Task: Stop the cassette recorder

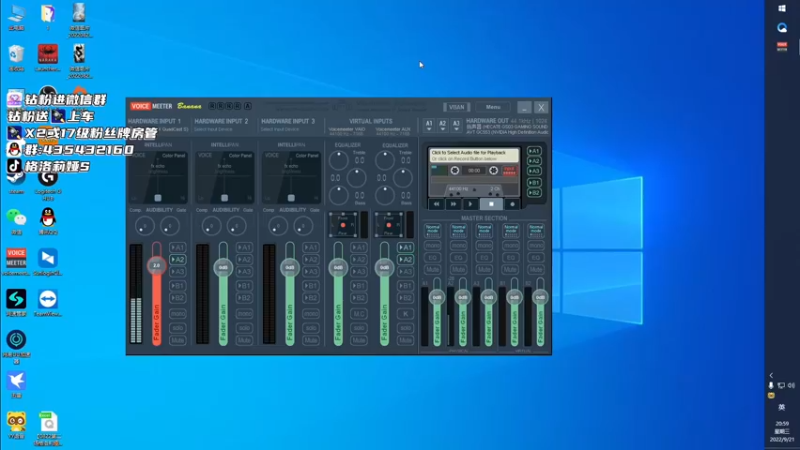Action: [491, 204]
